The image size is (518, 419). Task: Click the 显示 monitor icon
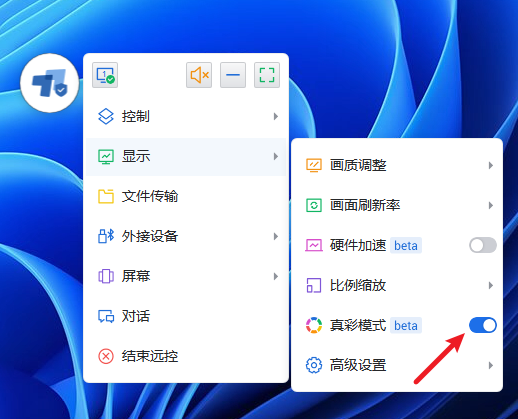[x=106, y=156]
